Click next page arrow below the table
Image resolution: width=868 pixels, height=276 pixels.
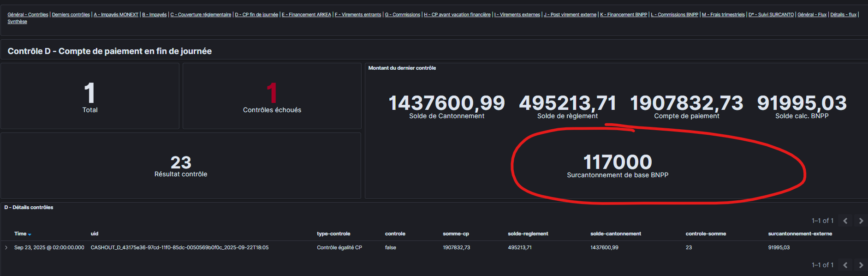click(861, 265)
